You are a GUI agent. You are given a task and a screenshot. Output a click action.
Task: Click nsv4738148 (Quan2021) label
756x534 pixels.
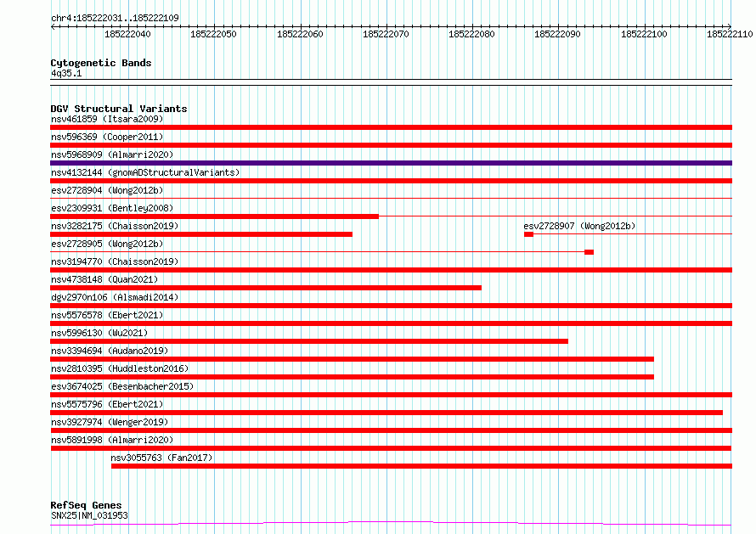point(104,279)
